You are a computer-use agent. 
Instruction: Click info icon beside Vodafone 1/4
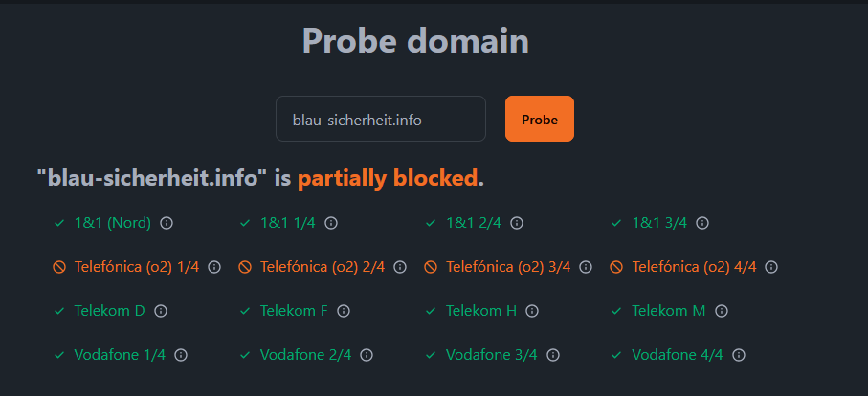click(x=181, y=355)
